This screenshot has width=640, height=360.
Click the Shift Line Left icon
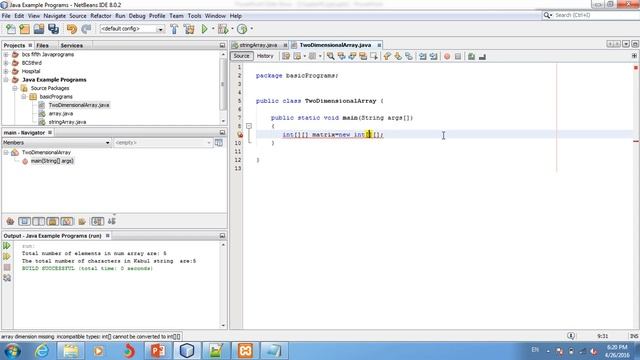point(422,56)
